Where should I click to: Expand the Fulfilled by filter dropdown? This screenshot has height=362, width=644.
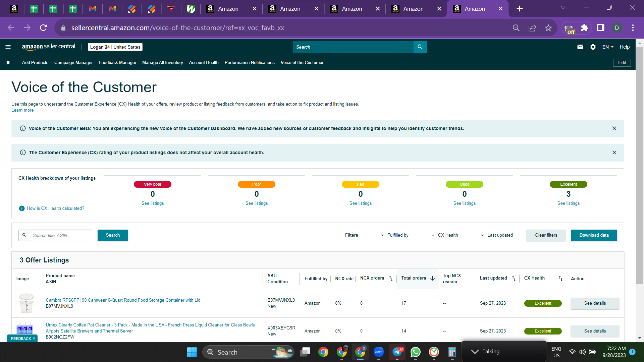click(x=394, y=235)
